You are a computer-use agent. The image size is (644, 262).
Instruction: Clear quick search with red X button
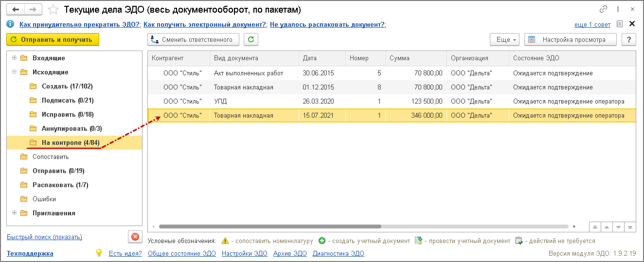tap(135, 237)
